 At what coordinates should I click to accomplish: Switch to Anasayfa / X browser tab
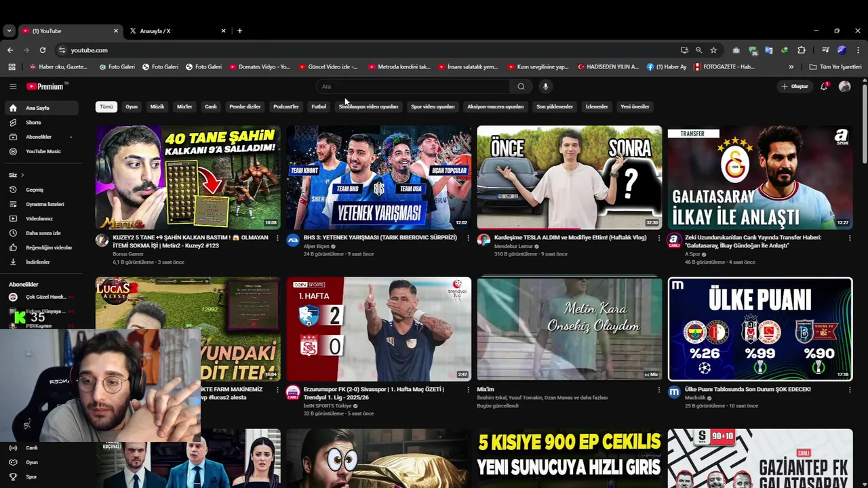(x=176, y=30)
